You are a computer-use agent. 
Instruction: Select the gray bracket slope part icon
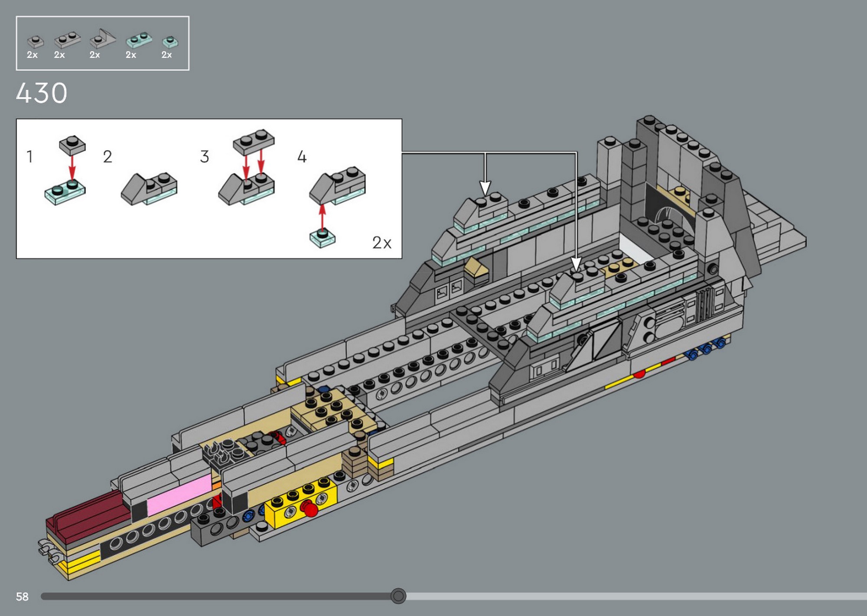103,39
